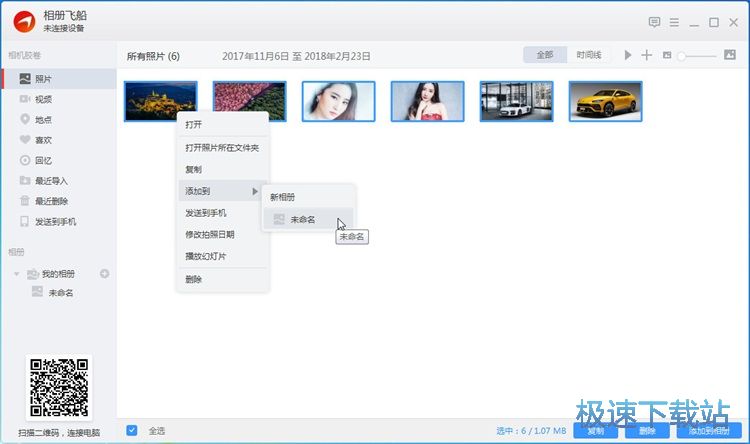Screen dimensions: 750x444
Task: Open the feedback message icon in title bar
Action: pyautogui.click(x=654, y=22)
